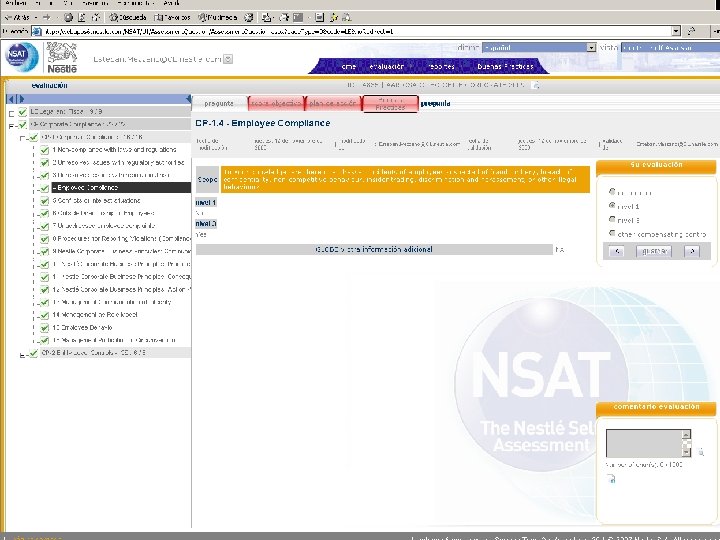The image size is (720, 540).
Task: Open the evaluación menu in the blue navigation bar
Action: click(x=387, y=67)
